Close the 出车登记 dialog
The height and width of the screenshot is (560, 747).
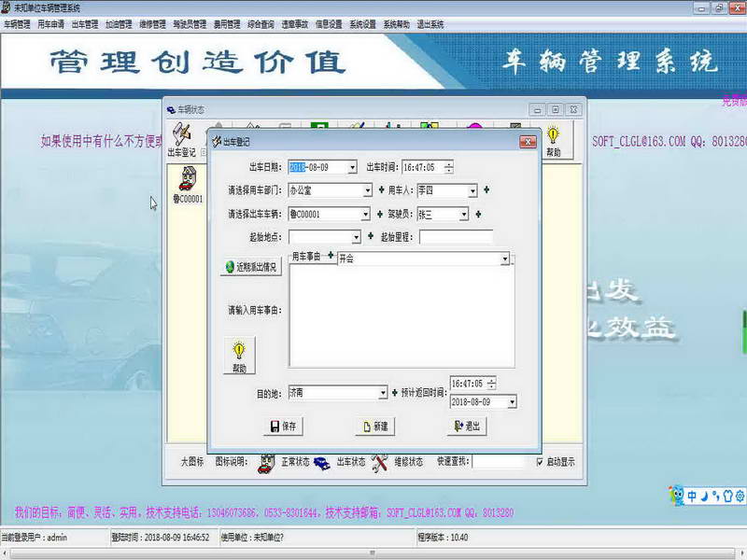[528, 142]
